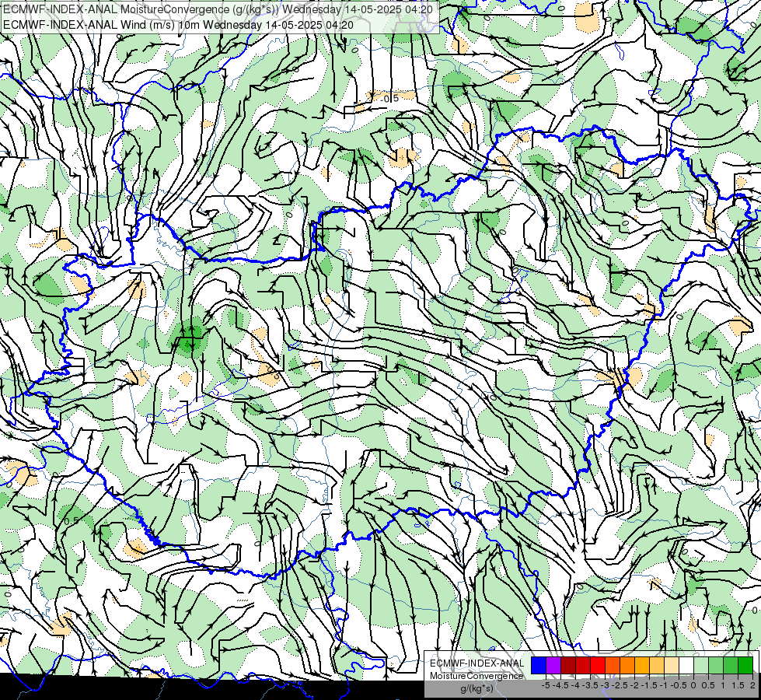Select the dark red swatch from -4.5 to -4
761x700 pixels.
(568, 665)
